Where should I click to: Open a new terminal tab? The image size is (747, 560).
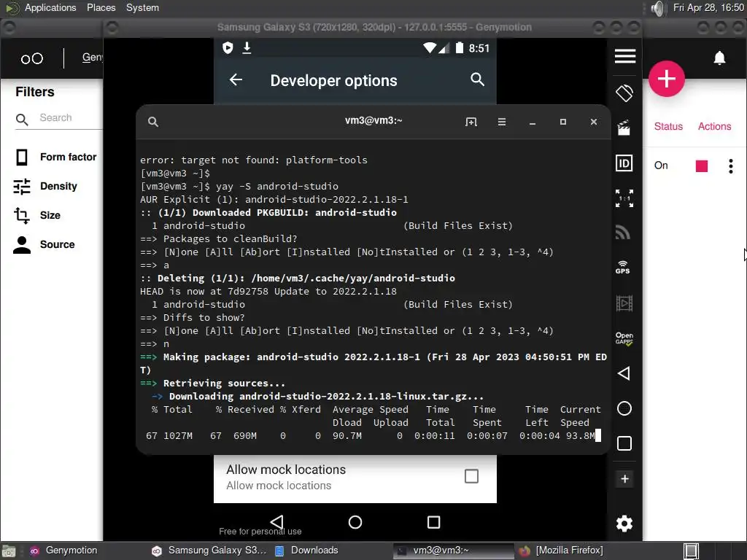click(x=471, y=122)
